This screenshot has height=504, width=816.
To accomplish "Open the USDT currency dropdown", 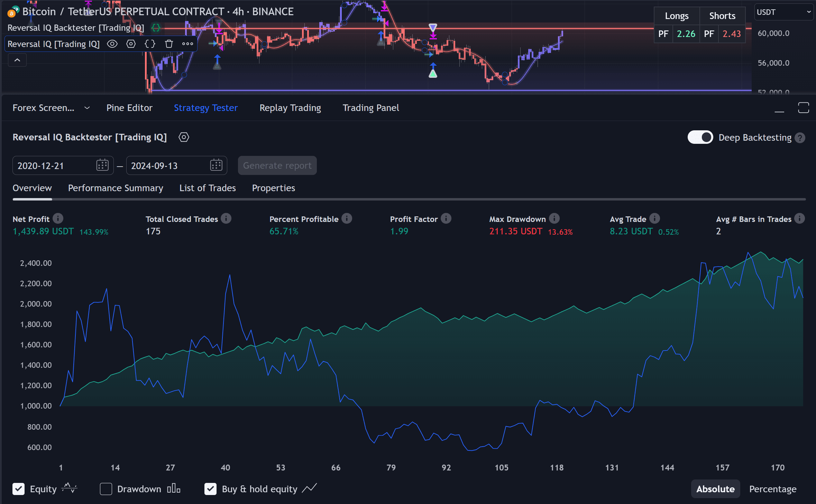I will pos(783,12).
